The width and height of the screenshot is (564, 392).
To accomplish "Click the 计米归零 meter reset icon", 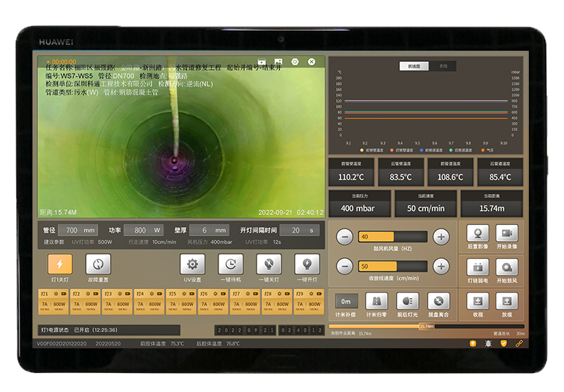I will point(376,301).
